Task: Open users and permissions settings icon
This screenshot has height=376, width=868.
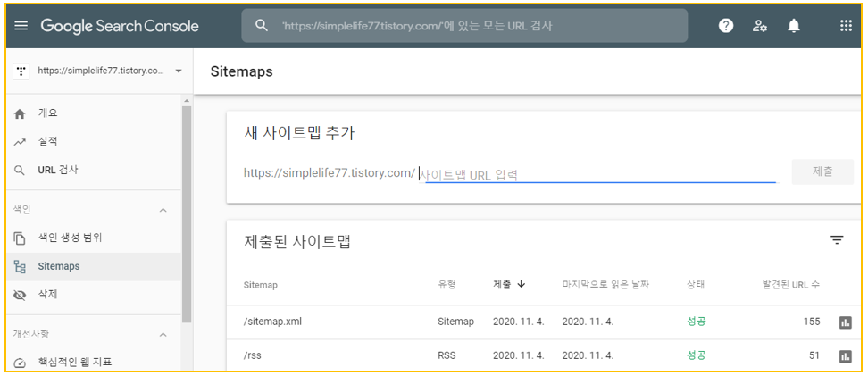Action: coord(759,26)
